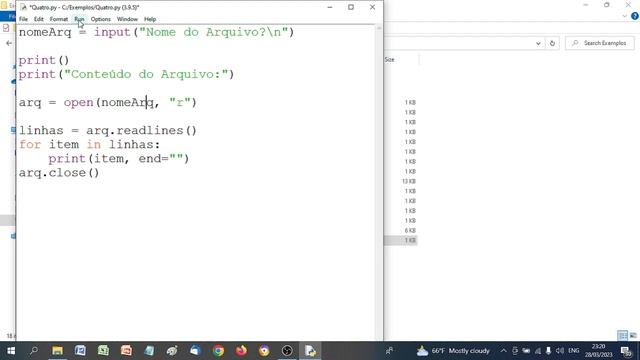Launch Google Chrome from taskbar
This screenshot has width=640, height=360.
(x=218, y=351)
